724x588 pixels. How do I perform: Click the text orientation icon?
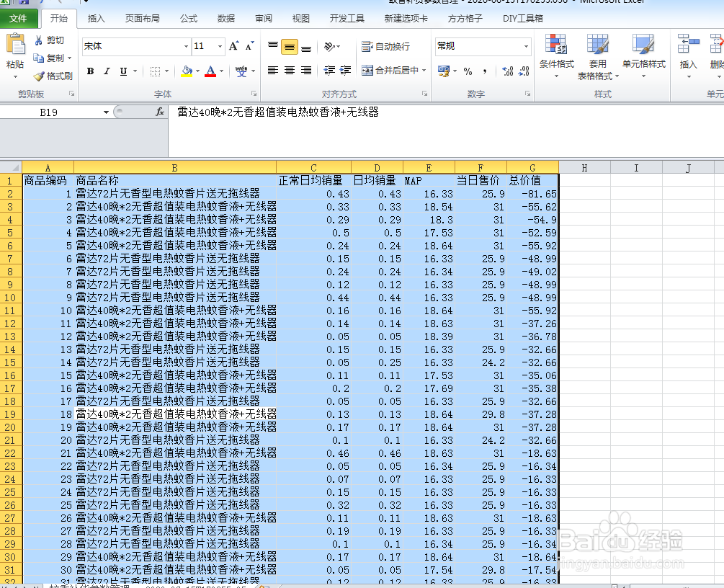329,46
